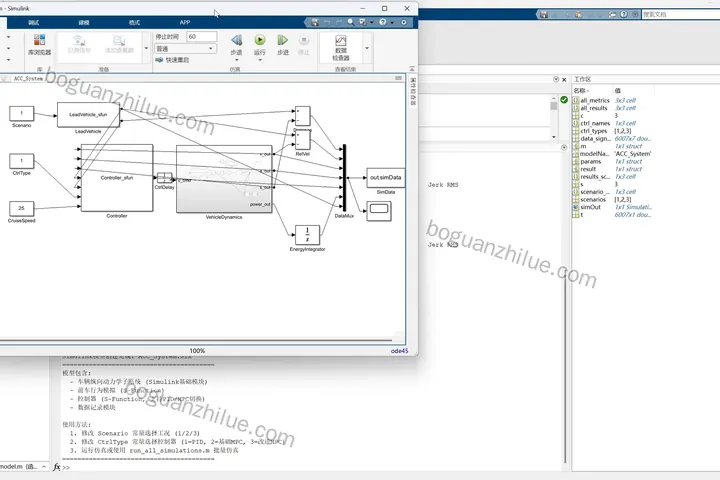
Task: Select the CruiseSpeed constant block
Action: point(22,208)
